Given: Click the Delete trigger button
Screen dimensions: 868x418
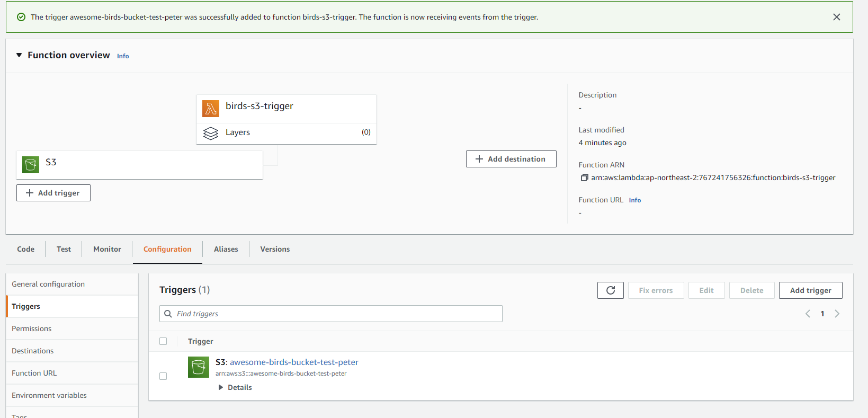Looking at the screenshot, I should [x=751, y=290].
